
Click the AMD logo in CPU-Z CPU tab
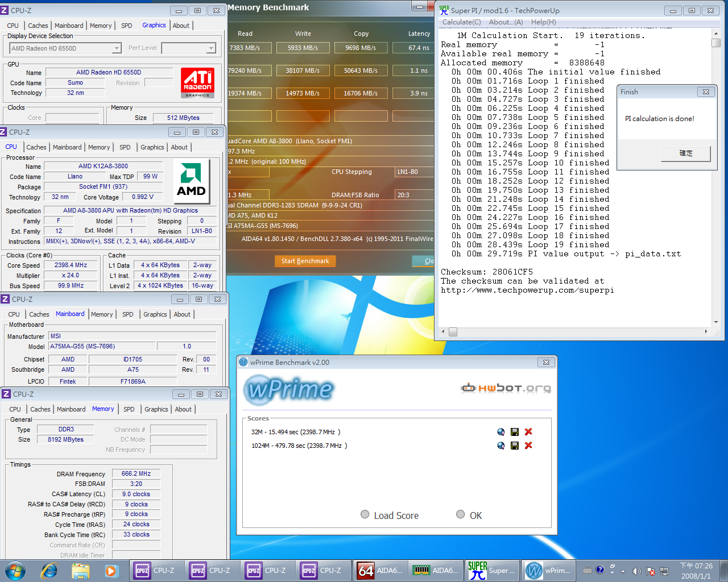click(x=191, y=181)
